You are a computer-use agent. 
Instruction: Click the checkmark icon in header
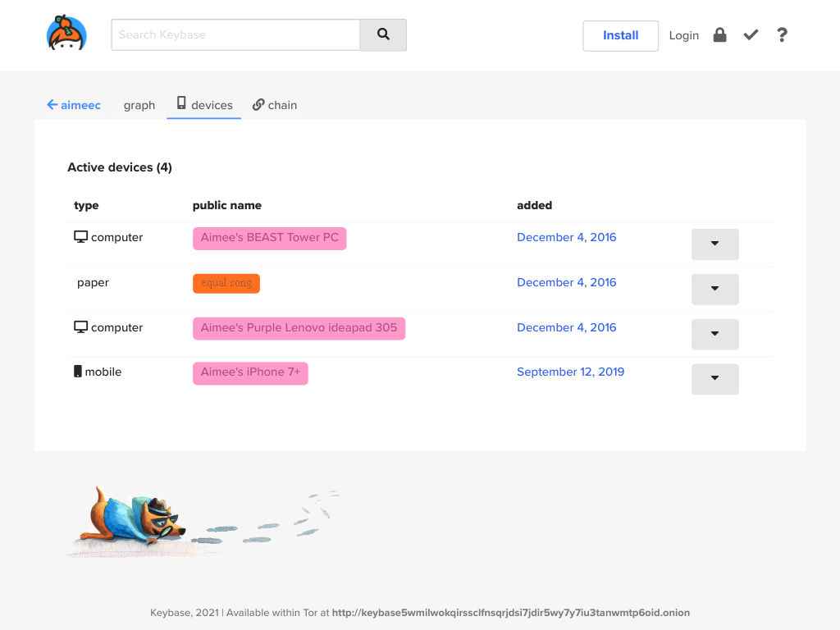751,34
